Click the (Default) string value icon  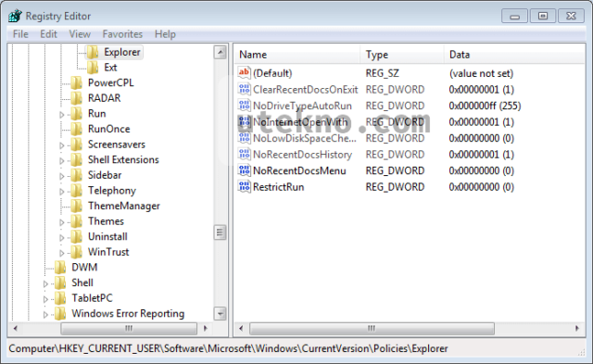coord(245,73)
